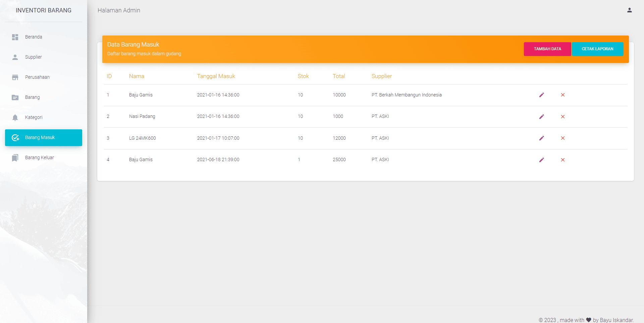644x323 pixels.
Task: Select the LG 24MK600 name cell
Action: coord(143,138)
